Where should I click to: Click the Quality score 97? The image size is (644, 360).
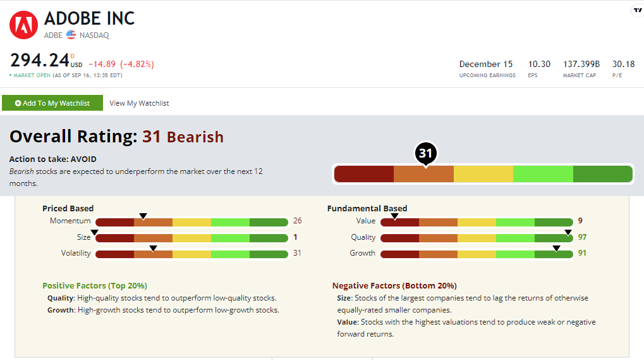click(x=583, y=237)
